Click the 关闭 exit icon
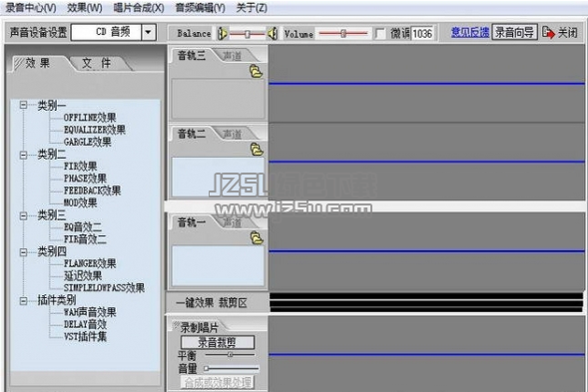The height and width of the screenshot is (392, 588). [x=548, y=33]
